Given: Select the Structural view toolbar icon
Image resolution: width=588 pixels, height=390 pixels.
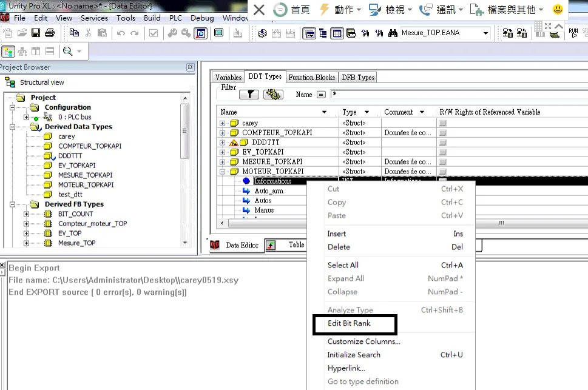Looking at the screenshot, I should click(x=8, y=52).
